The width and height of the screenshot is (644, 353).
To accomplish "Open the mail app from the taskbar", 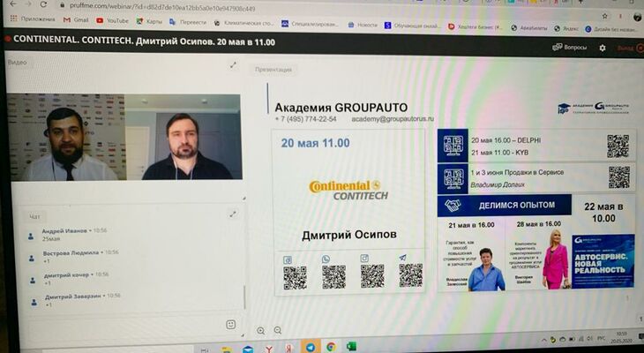I will tap(248, 349).
